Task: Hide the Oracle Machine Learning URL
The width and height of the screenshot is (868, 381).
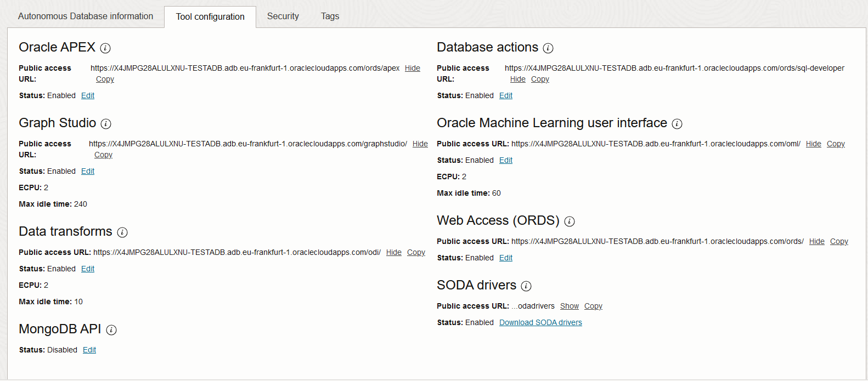Action: tap(814, 144)
